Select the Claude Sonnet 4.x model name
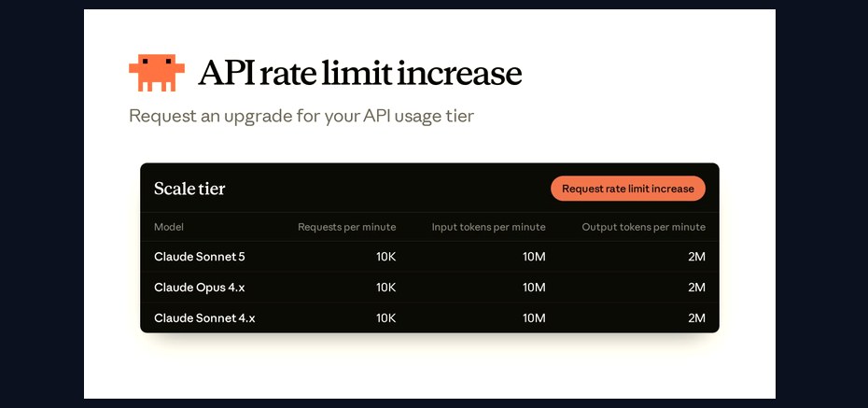868x408 pixels. pos(204,318)
